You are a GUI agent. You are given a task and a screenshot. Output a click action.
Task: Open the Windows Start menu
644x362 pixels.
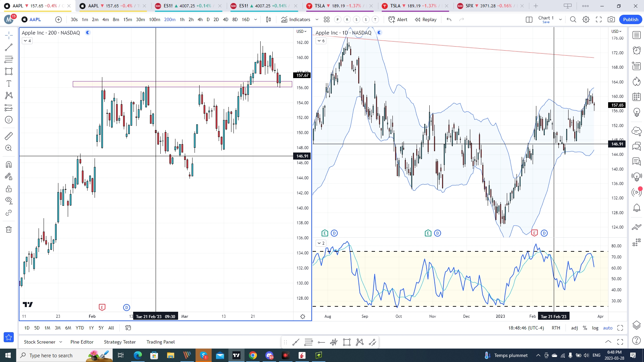[x=8, y=355]
